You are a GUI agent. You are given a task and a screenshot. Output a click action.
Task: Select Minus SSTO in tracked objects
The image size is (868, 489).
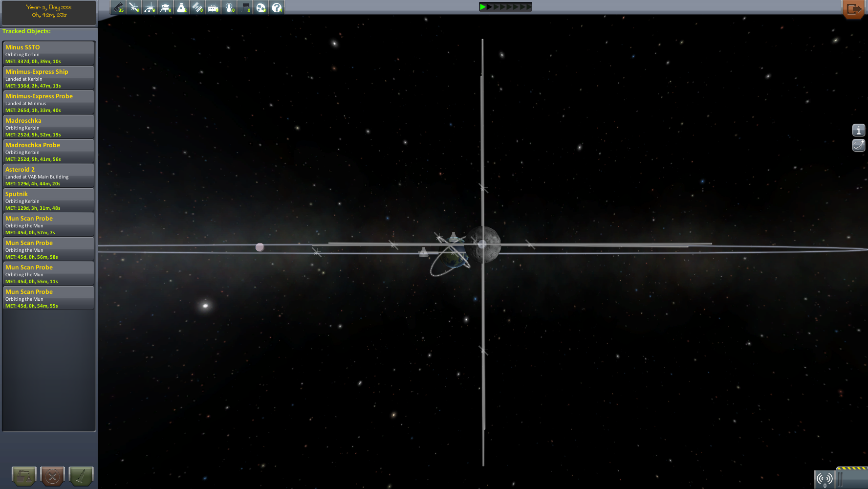pyautogui.click(x=48, y=54)
